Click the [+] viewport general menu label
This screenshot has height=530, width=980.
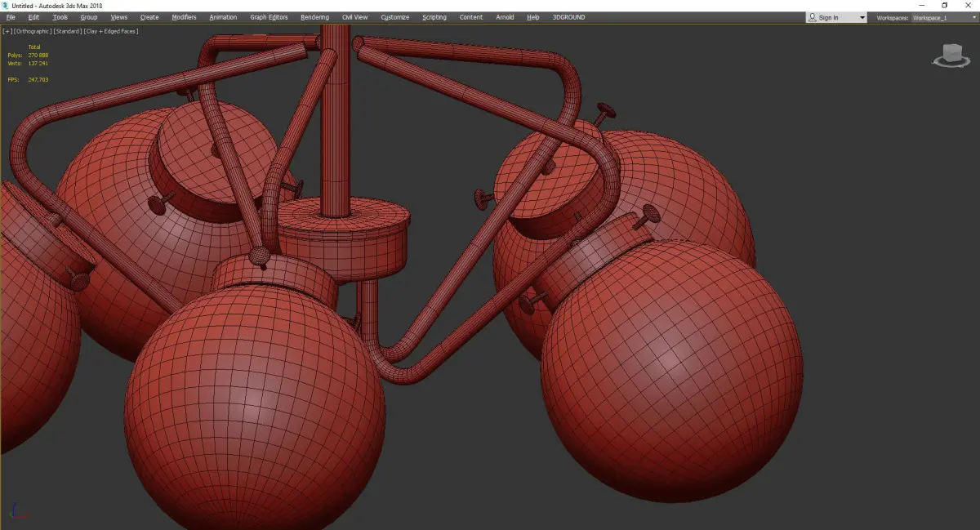[7, 31]
